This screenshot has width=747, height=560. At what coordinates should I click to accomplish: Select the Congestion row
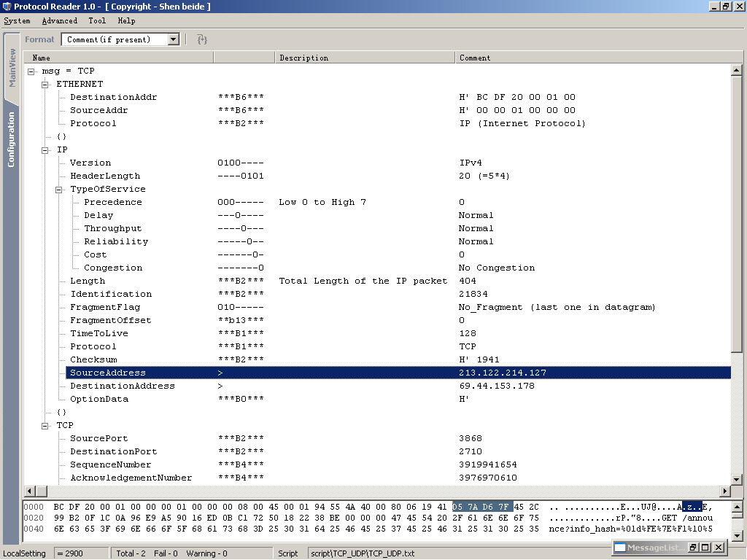click(406, 268)
